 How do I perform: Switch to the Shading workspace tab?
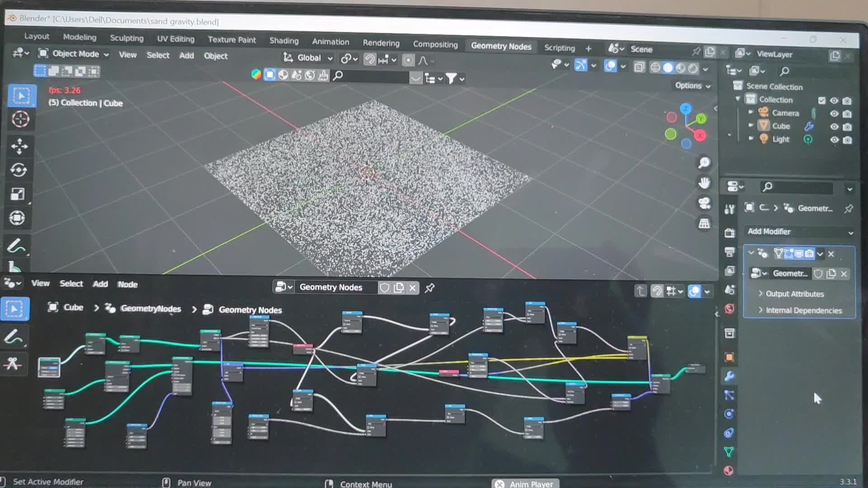(284, 41)
